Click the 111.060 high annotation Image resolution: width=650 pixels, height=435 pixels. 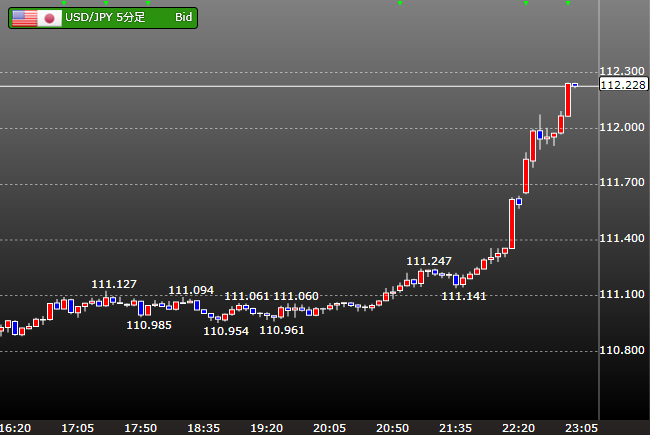[x=296, y=296]
